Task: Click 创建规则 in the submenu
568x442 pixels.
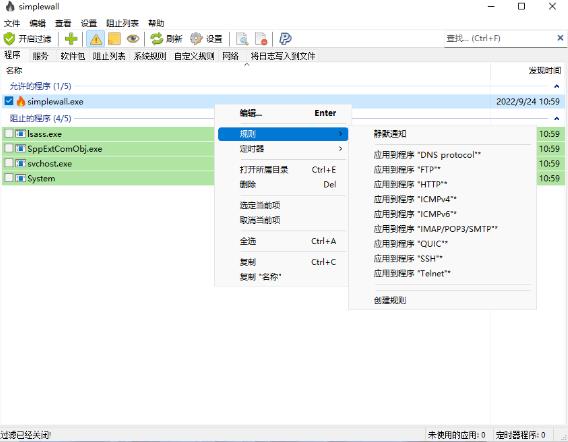Action: click(x=443, y=300)
